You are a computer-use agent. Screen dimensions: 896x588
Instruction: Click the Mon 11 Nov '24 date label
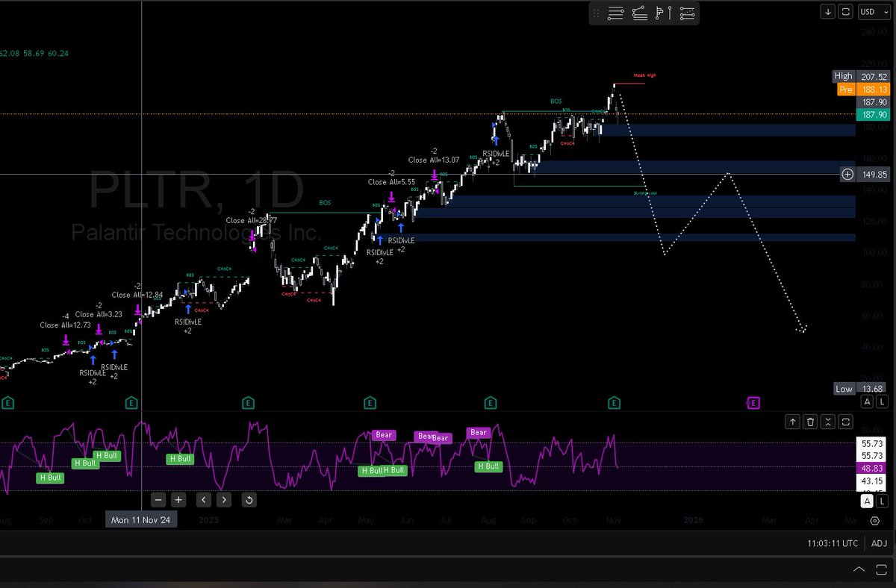point(141,520)
